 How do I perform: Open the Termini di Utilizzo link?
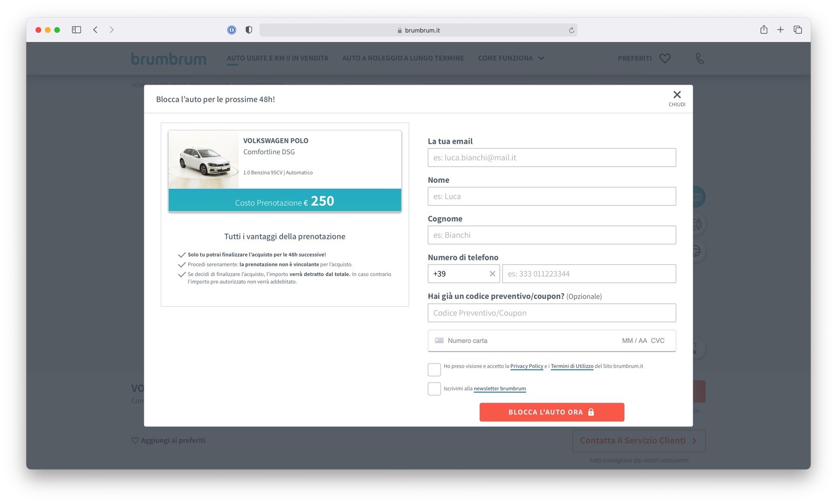point(572,366)
